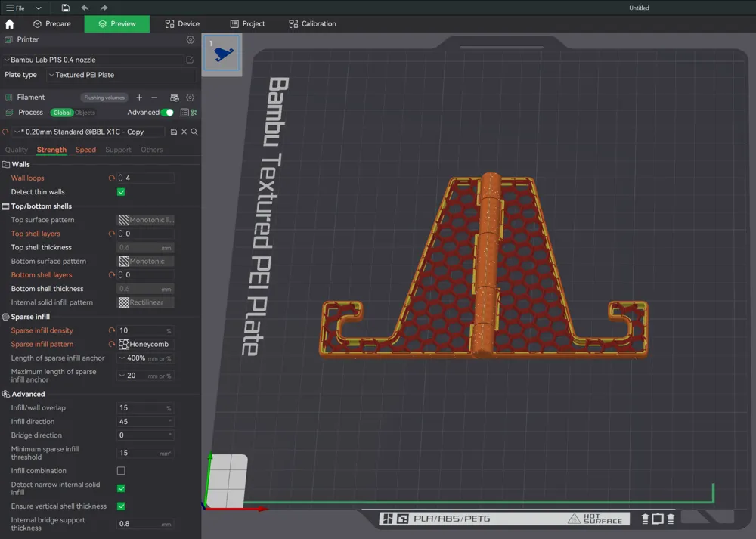The width and height of the screenshot is (756, 539).
Task: Click Internal bridge support thickness field
Action: coord(146,524)
